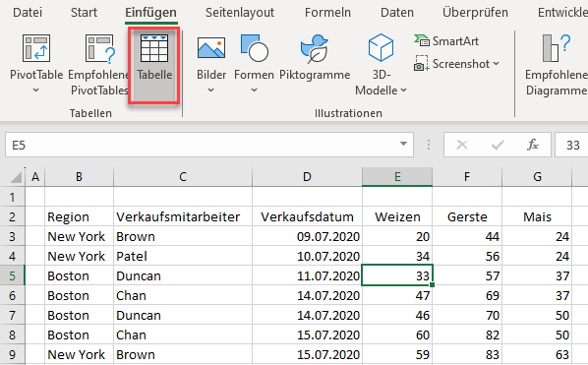Select the Einfügen tab

tap(150, 13)
